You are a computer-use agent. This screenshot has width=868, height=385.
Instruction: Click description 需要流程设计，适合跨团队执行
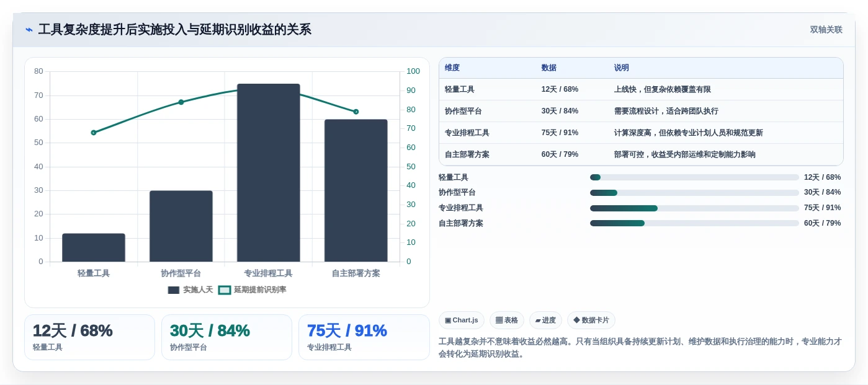click(666, 112)
